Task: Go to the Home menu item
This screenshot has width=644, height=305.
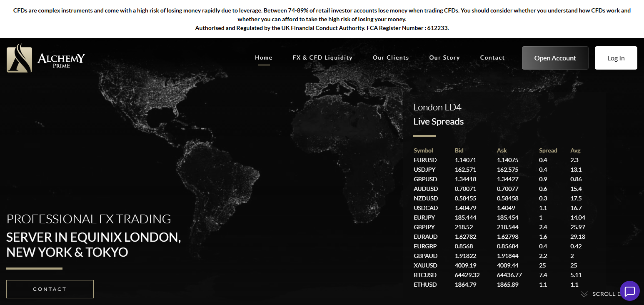Action: point(264,58)
